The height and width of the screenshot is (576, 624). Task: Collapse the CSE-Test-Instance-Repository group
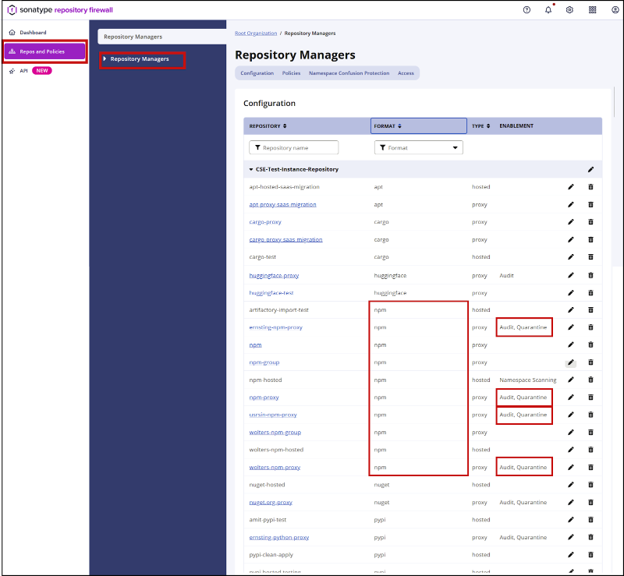click(x=252, y=169)
